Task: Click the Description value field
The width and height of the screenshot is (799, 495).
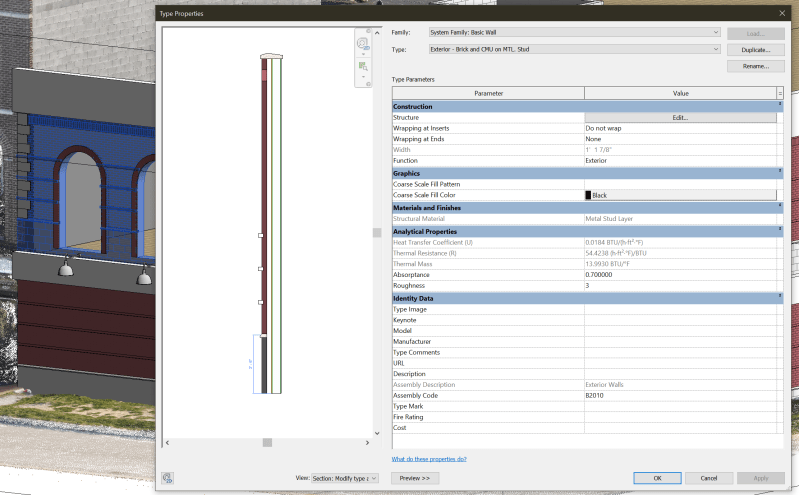Action: click(x=680, y=374)
